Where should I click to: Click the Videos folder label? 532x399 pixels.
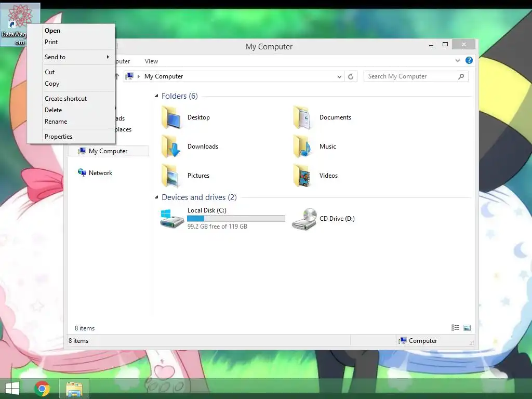328,176
